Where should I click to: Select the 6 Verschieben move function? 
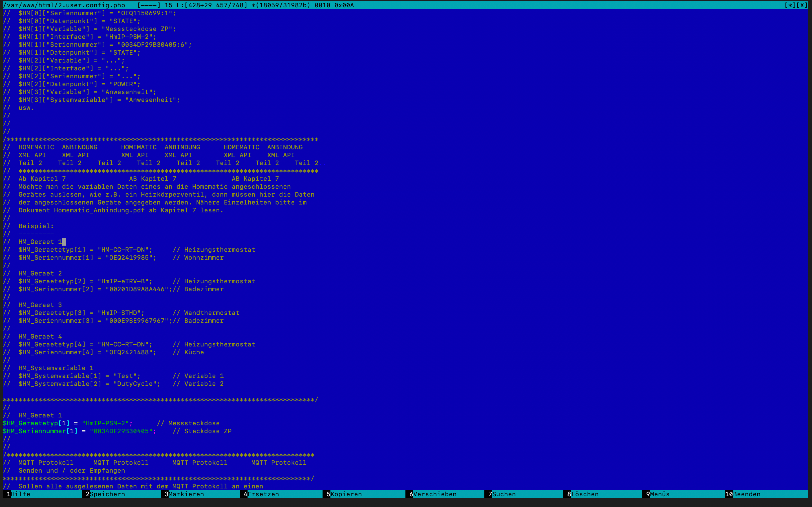tap(434, 494)
